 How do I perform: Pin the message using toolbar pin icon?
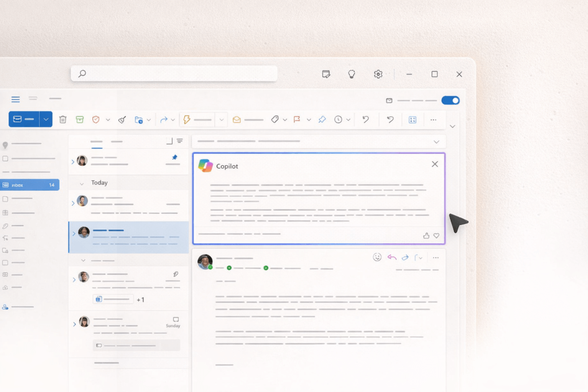(x=322, y=119)
